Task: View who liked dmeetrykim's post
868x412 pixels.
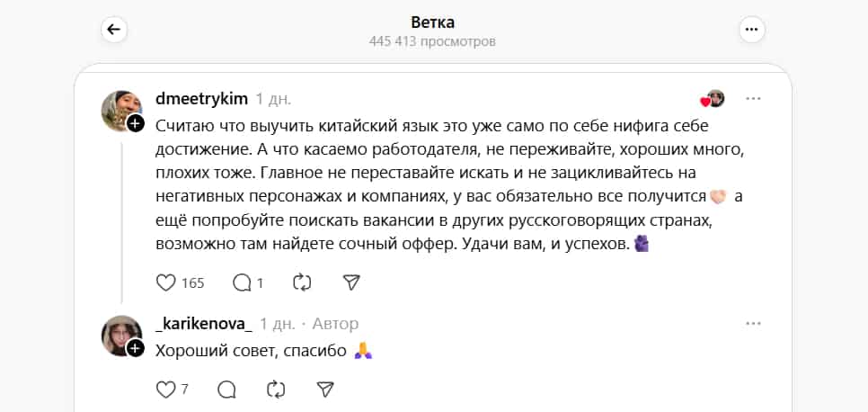Action: click(x=713, y=99)
